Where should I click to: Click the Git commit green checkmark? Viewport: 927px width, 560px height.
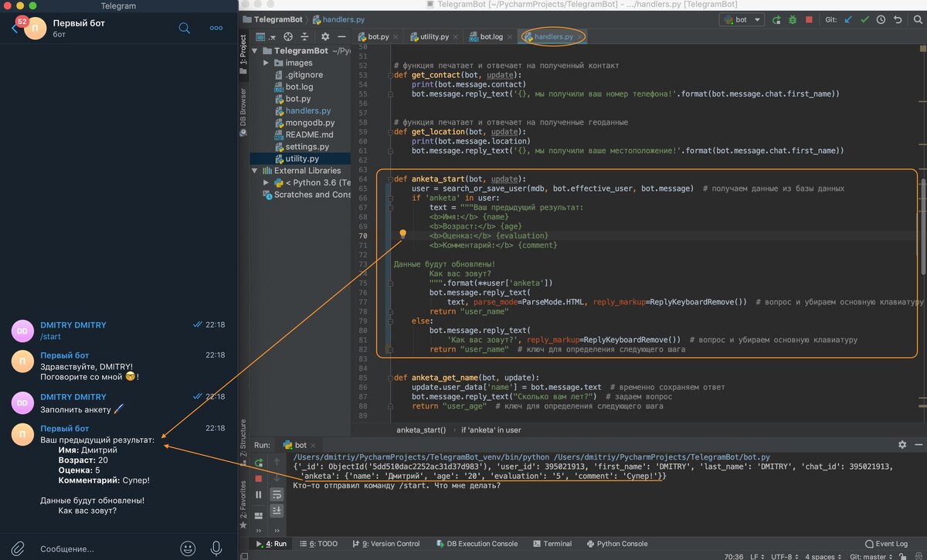[864, 19]
